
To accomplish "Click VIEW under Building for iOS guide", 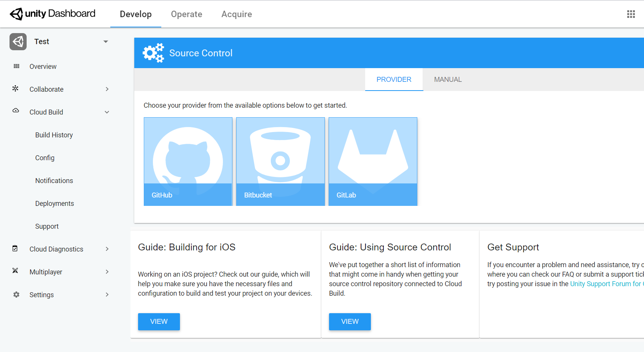I will coord(159,322).
